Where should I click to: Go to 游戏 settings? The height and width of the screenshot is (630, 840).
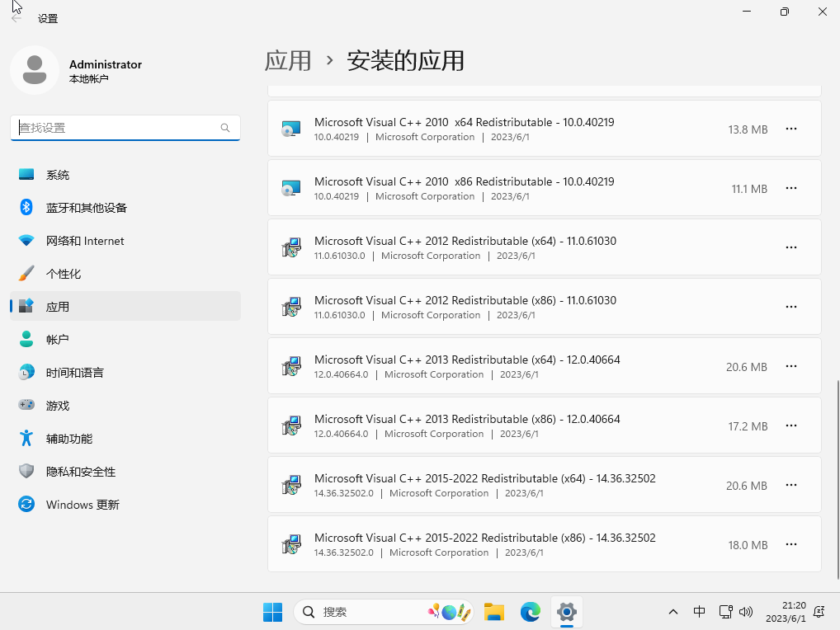tap(125, 406)
